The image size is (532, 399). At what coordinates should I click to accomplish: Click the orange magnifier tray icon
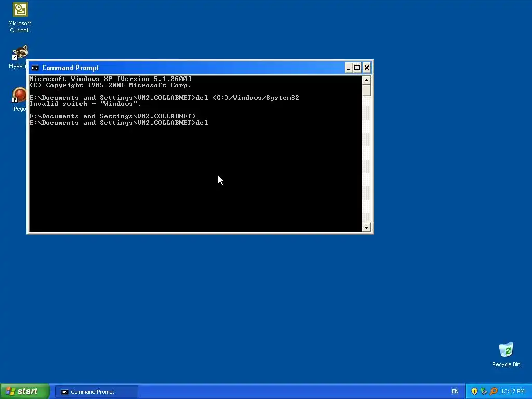(x=494, y=392)
